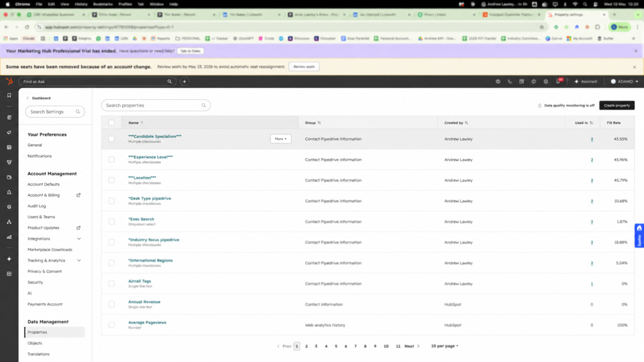644x362 pixels.
Task: Sort table by Group column
Action: (313, 123)
